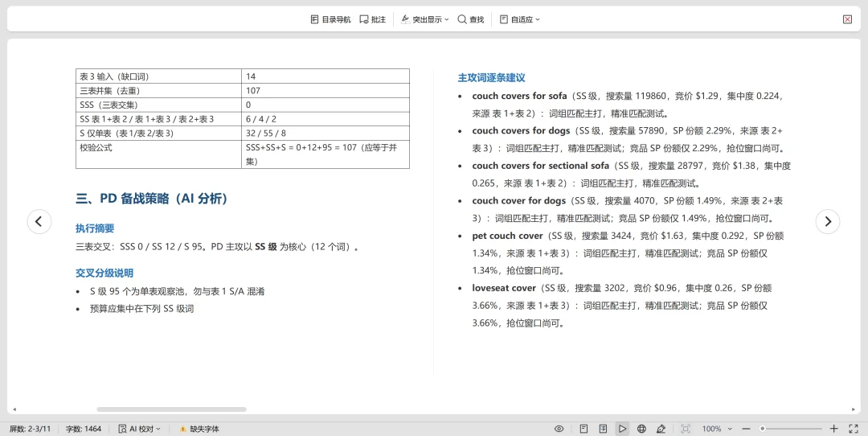Click the 屏数: 2-3/11 page indicator
868x436 pixels.
pyautogui.click(x=30, y=429)
